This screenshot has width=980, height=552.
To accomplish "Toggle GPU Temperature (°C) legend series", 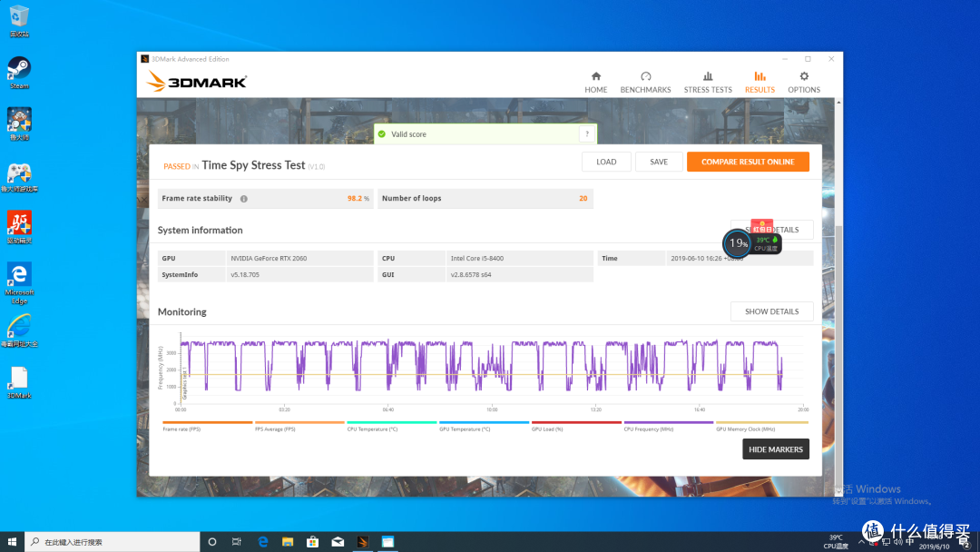I will [484, 426].
